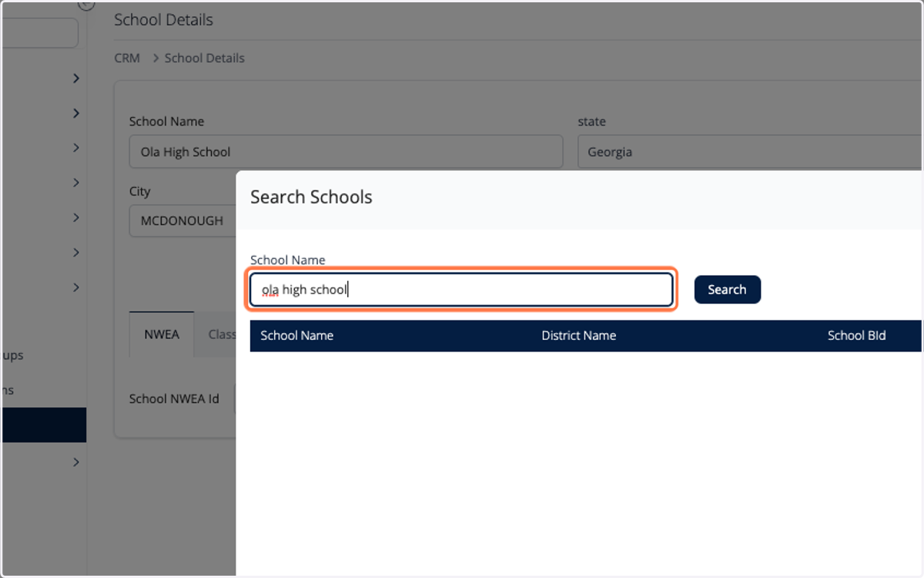
Task: Click the School Details breadcrumb item
Action: pos(204,58)
